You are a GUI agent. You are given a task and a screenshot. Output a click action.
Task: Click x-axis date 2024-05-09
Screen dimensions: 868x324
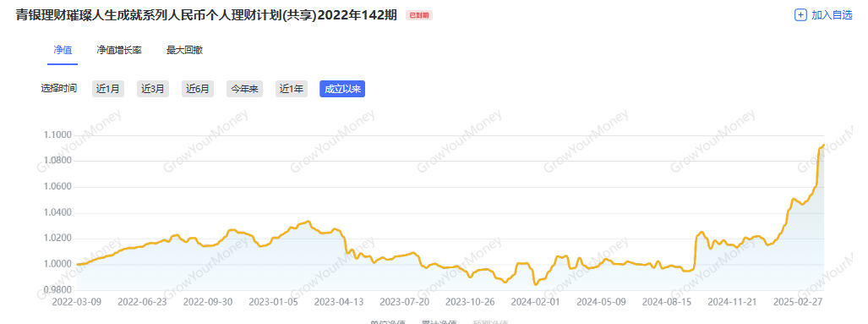pyautogui.click(x=601, y=302)
